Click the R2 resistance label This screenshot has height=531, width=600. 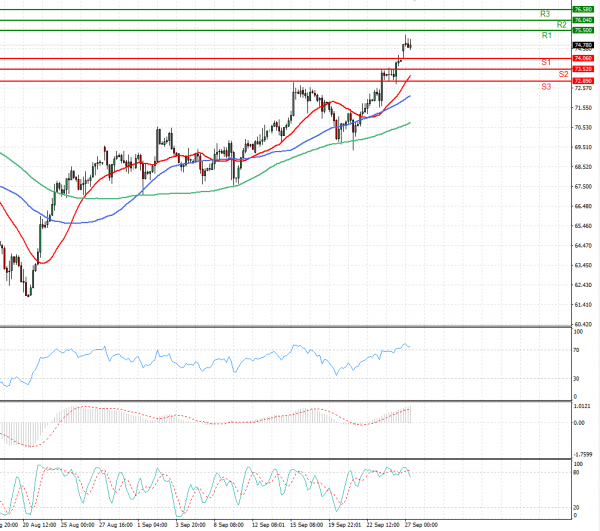[x=561, y=25]
